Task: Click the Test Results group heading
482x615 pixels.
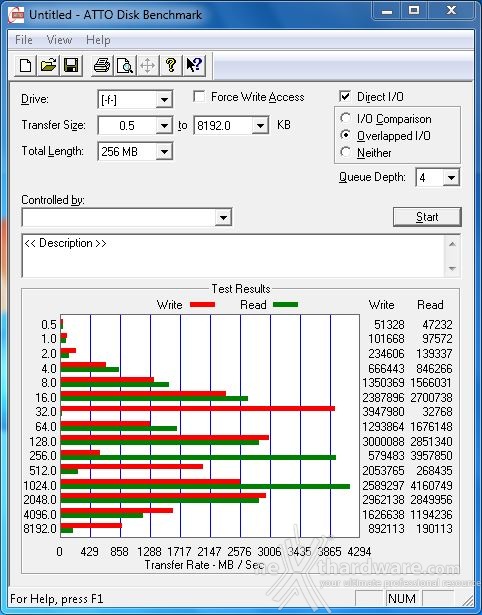Action: [x=241, y=289]
